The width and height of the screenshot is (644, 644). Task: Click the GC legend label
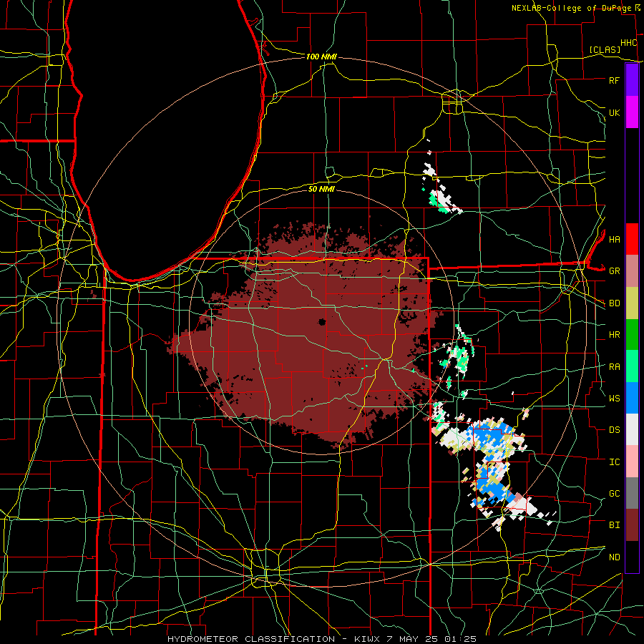[614, 493]
